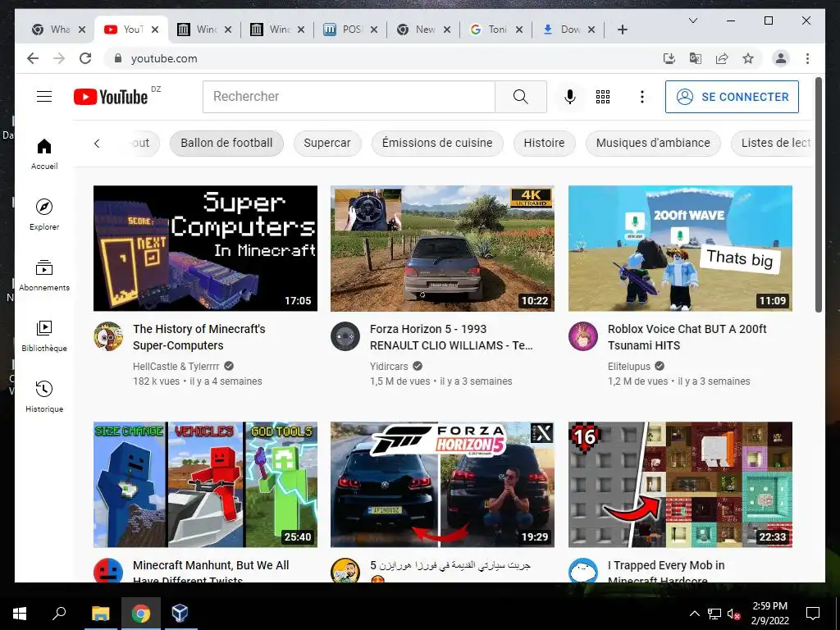Click HellCastle & Tylerrrr channel avatar
This screenshot has width=840, height=630.
pyautogui.click(x=108, y=336)
